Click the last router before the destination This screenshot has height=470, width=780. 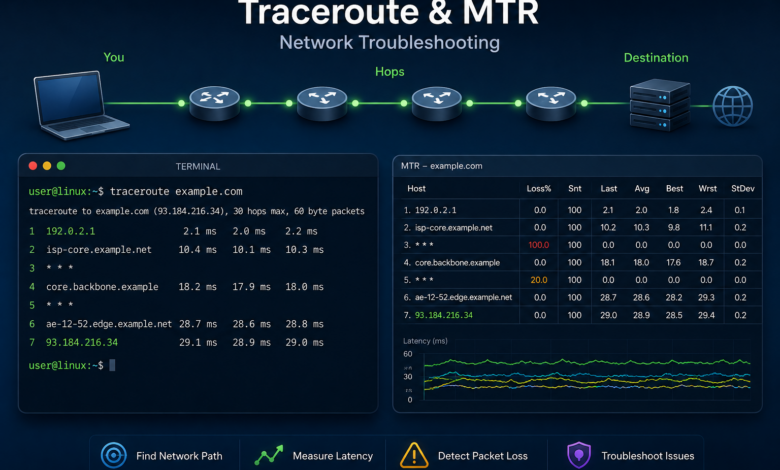coord(551,103)
